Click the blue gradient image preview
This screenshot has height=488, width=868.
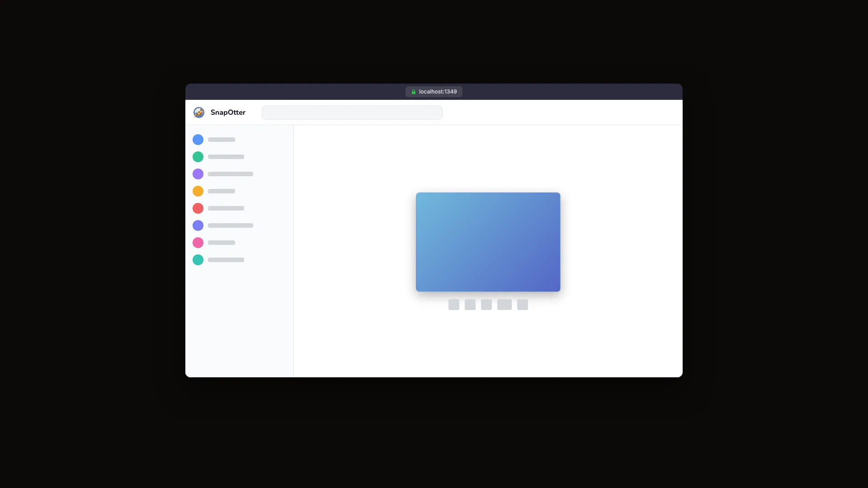[488, 242]
